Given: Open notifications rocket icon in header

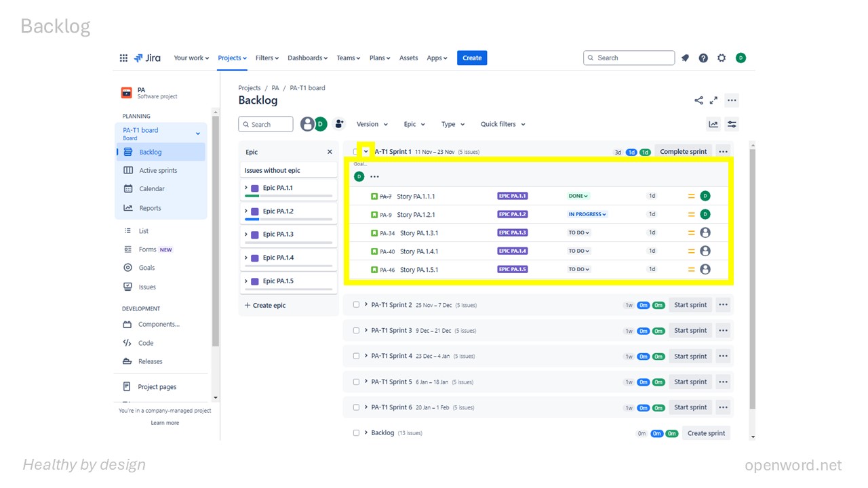Looking at the screenshot, I should pos(685,58).
